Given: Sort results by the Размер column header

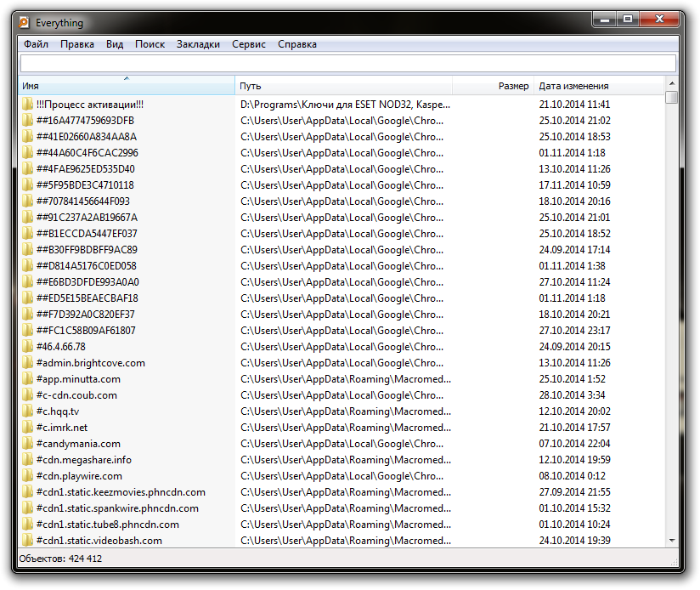Looking at the screenshot, I should [493, 86].
